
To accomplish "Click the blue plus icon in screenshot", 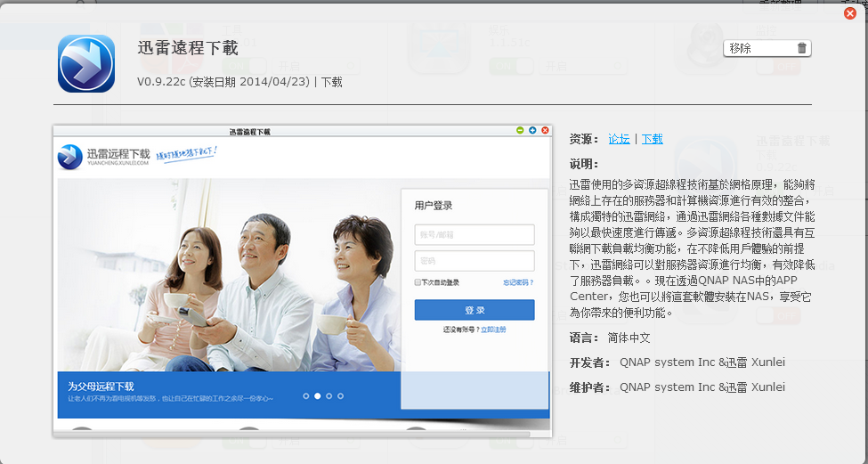I will pyautogui.click(x=532, y=130).
